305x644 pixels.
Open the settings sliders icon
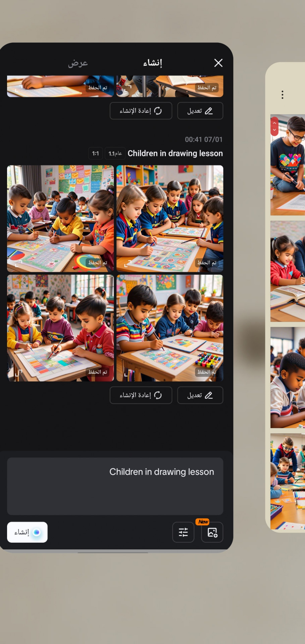183,532
